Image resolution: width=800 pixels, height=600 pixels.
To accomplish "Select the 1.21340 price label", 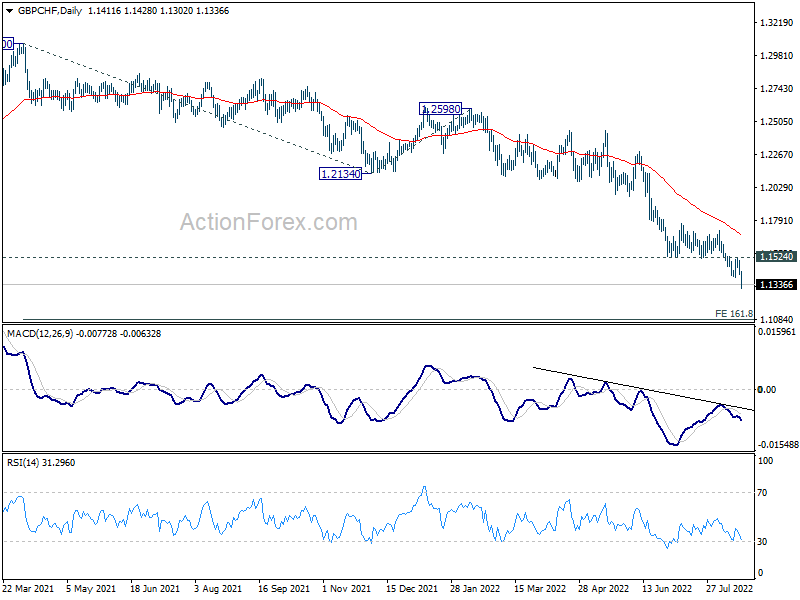I will click(x=340, y=174).
